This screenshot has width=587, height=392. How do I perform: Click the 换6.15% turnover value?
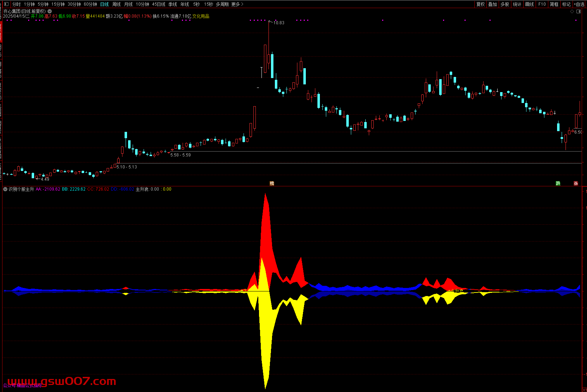coord(161,16)
